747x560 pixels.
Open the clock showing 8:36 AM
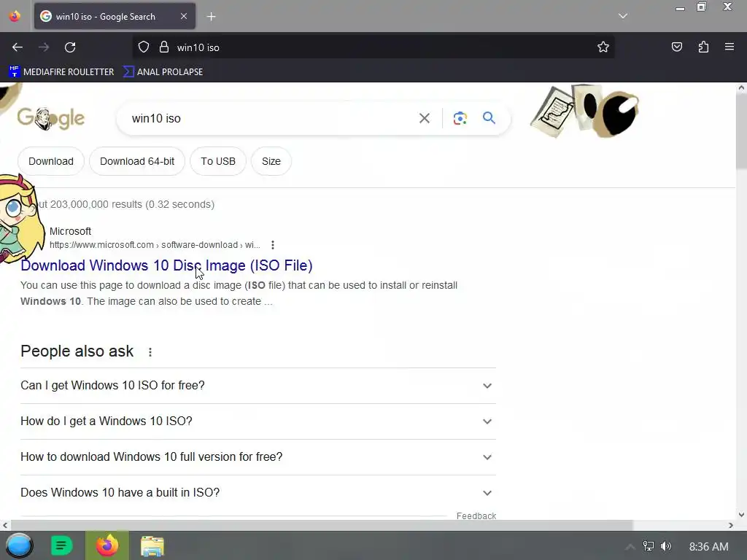click(708, 547)
